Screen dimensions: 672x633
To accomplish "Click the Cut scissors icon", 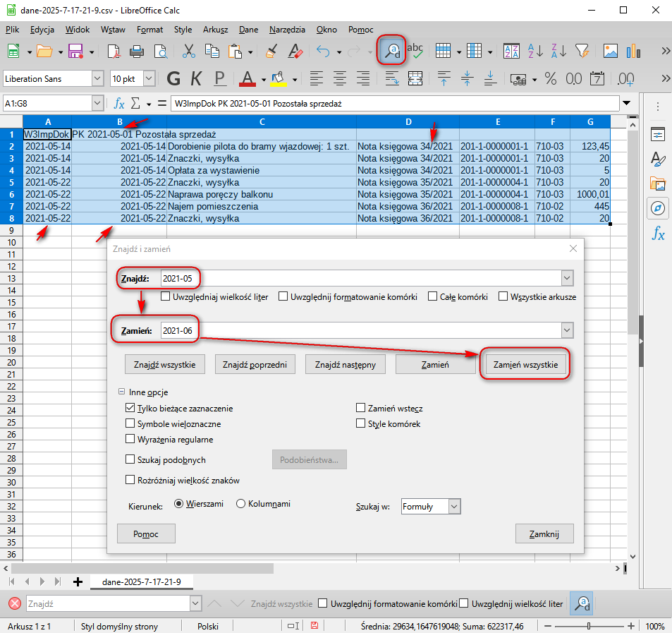I will tap(188, 51).
